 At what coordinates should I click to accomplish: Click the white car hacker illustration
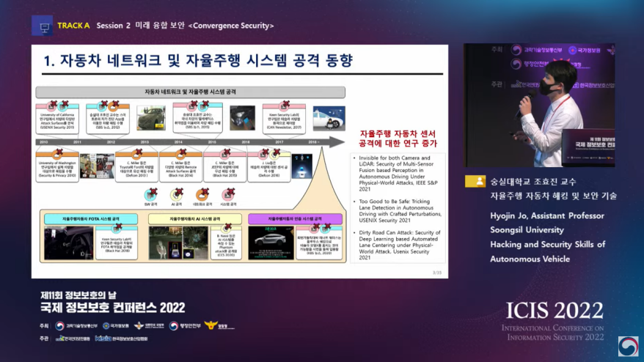point(329,118)
